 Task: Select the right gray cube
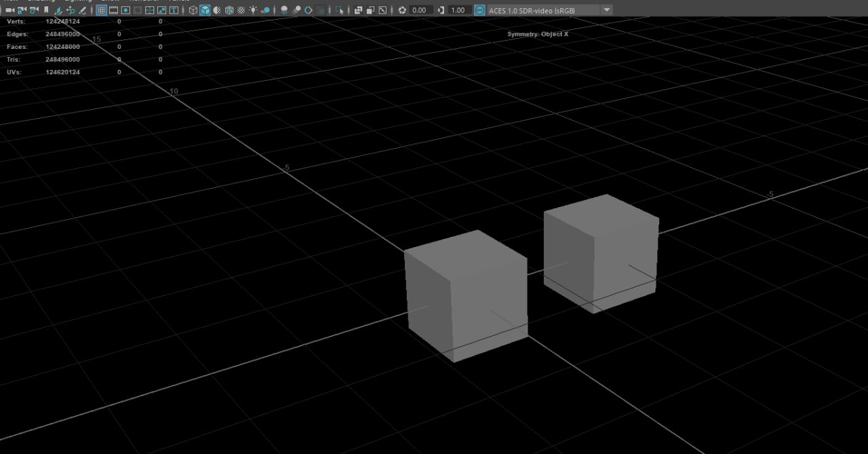click(x=601, y=252)
